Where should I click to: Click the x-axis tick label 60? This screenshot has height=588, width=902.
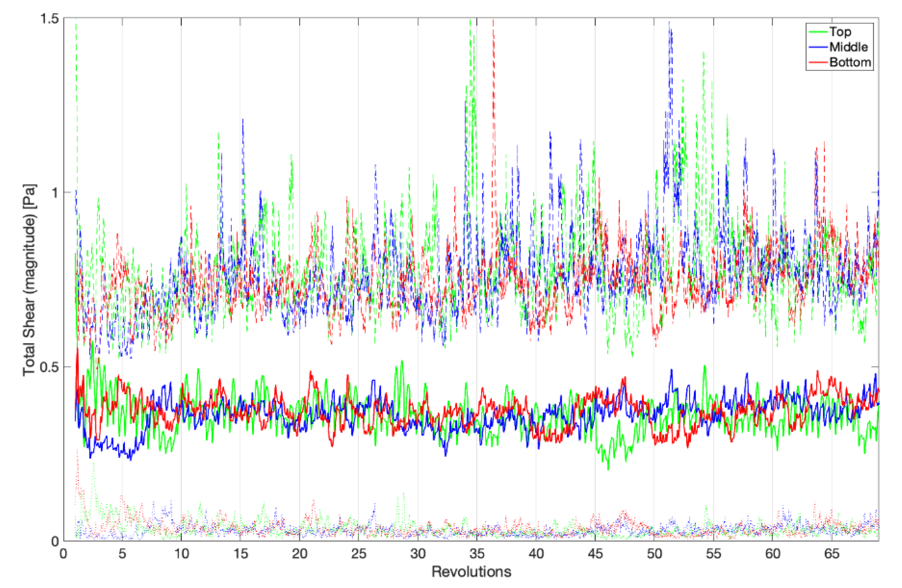pos(772,554)
